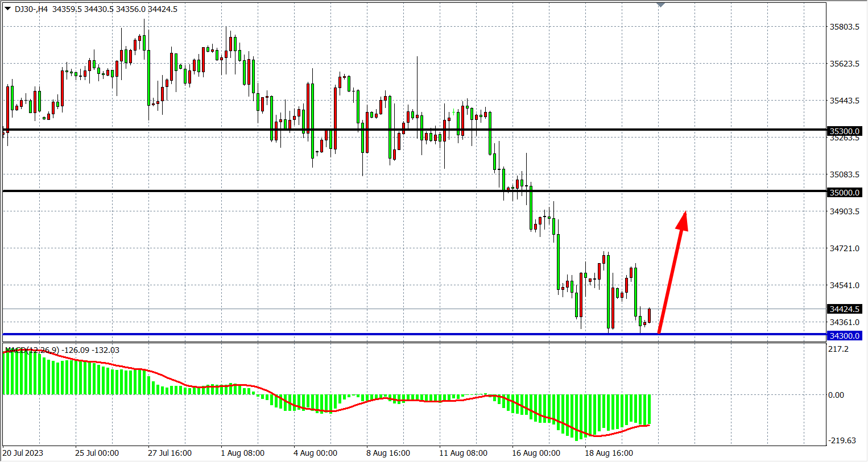Click the 35803.5 price scale value
This screenshot has height=462, width=868.
(844, 27)
